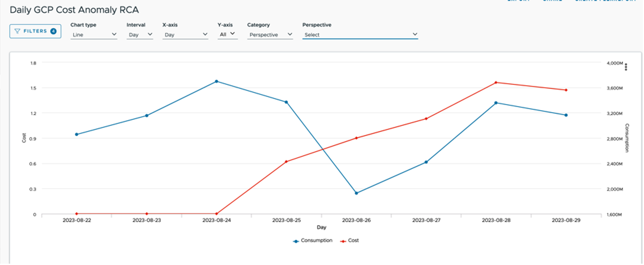
Task: Click the red Cost legend marker
Action: (x=343, y=241)
